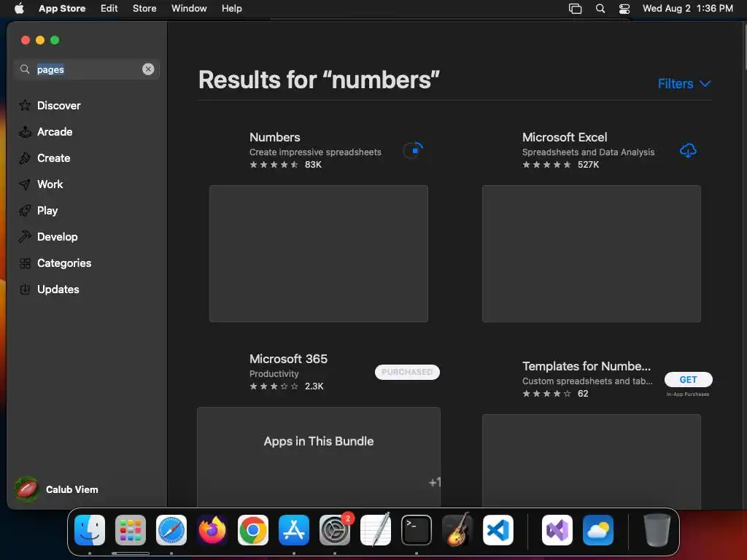Open the Help menu
Image resolution: width=747 pixels, height=560 pixels.
coord(231,9)
